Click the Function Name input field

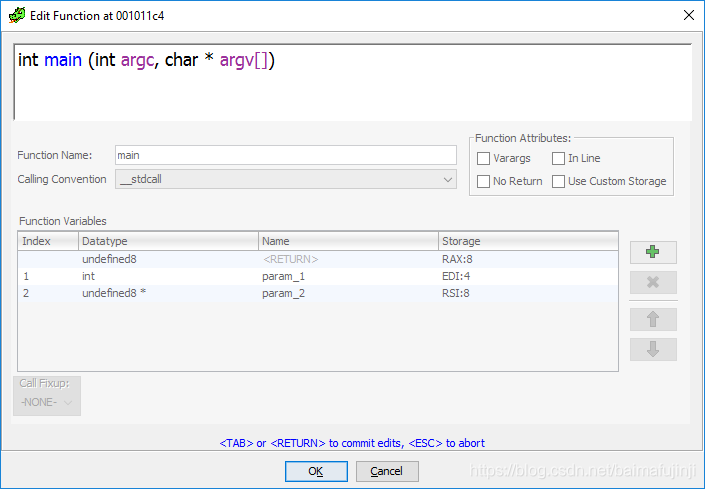click(x=286, y=155)
